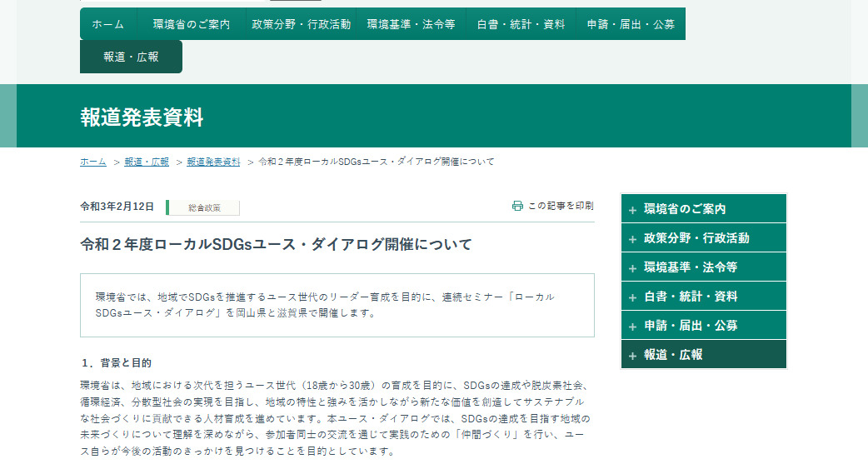This screenshot has height=469, width=868.
Task: Open ホーム in the top navigation bar
Action: point(107,24)
